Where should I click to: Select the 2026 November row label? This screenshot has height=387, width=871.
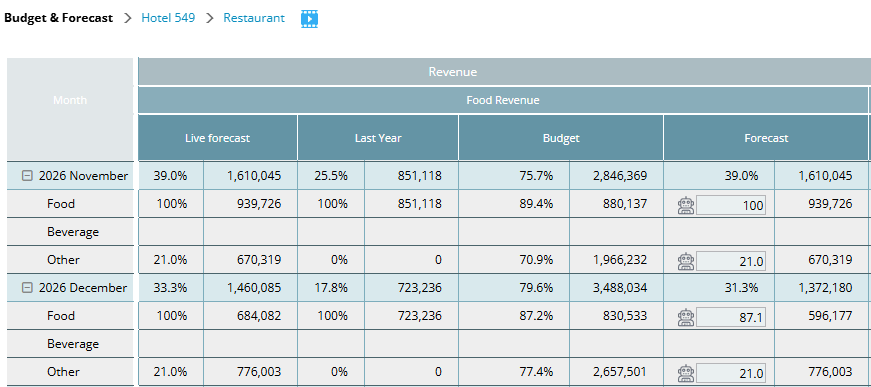pos(83,176)
